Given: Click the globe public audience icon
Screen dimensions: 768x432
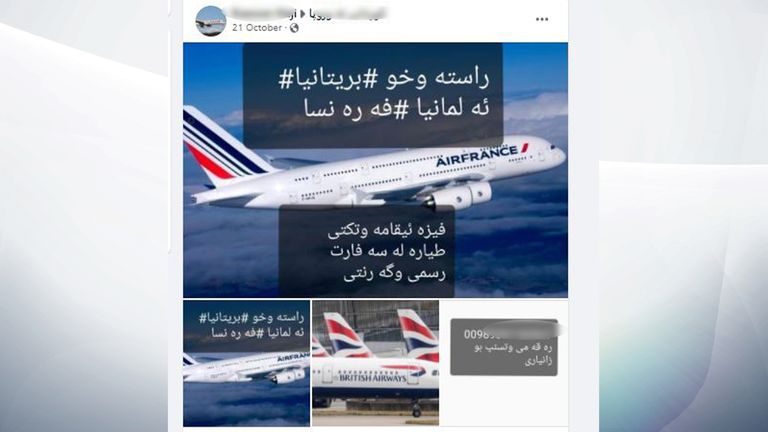Looking at the screenshot, I should click(294, 28).
